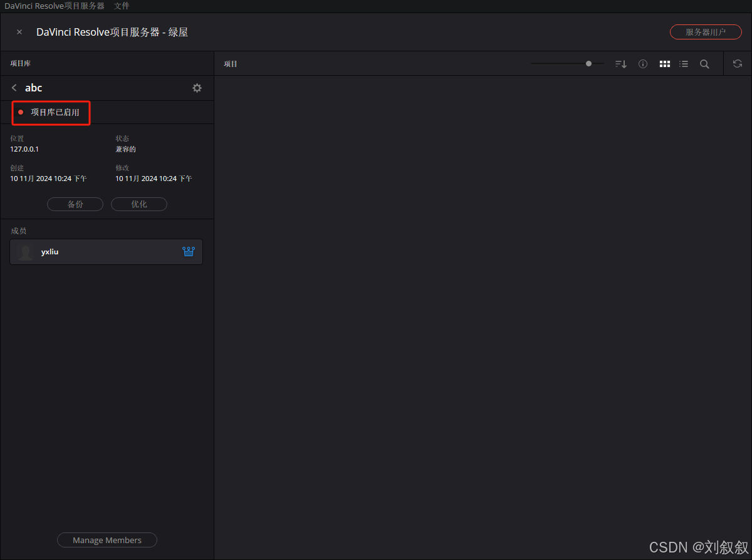
Task: Collapse library details with the back chevron
Action: (x=13, y=88)
